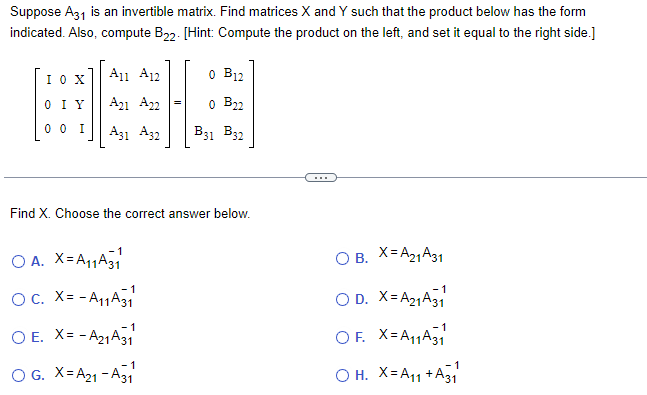Screen dimensions: 647x395
Task: Mark option C radio button
Action: [x=18, y=299]
